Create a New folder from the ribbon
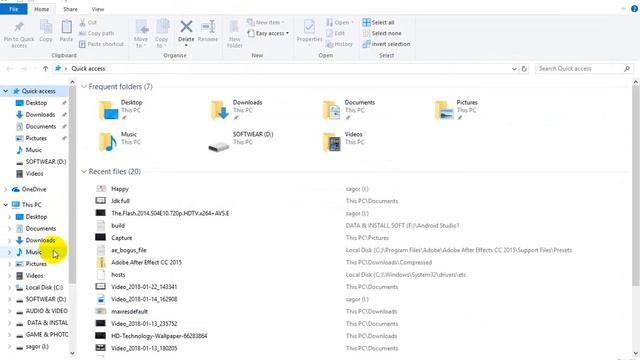This screenshot has height=360, width=640. pyautogui.click(x=234, y=33)
